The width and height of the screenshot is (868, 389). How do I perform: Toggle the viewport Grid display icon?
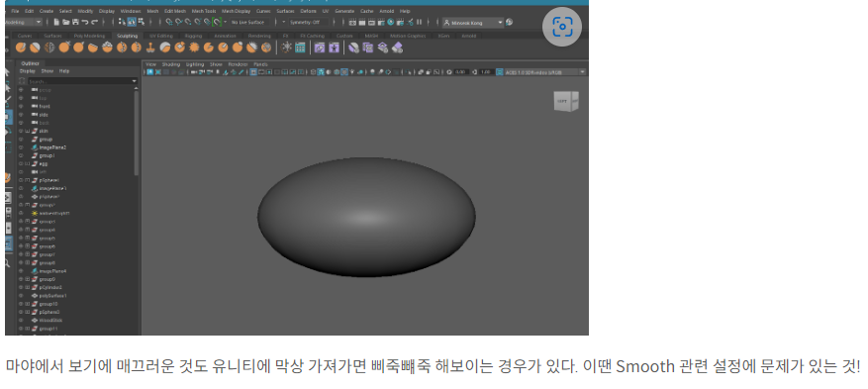coord(253,72)
